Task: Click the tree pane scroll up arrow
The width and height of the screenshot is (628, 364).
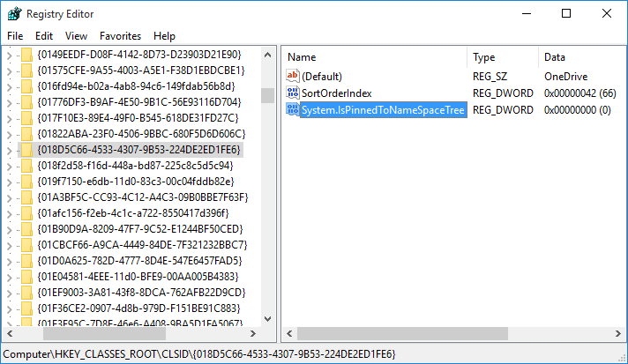Action: pos(268,55)
